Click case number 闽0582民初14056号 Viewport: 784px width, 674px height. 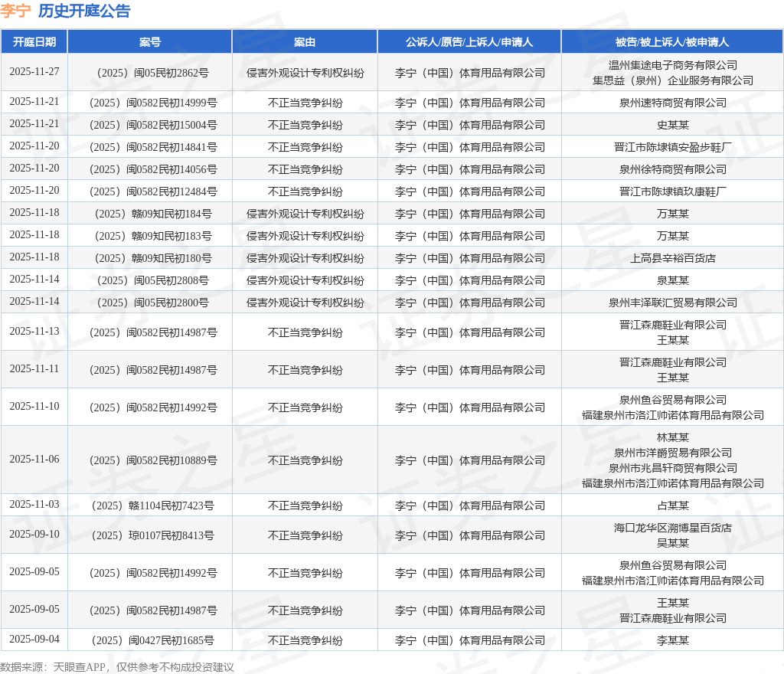[x=152, y=169]
